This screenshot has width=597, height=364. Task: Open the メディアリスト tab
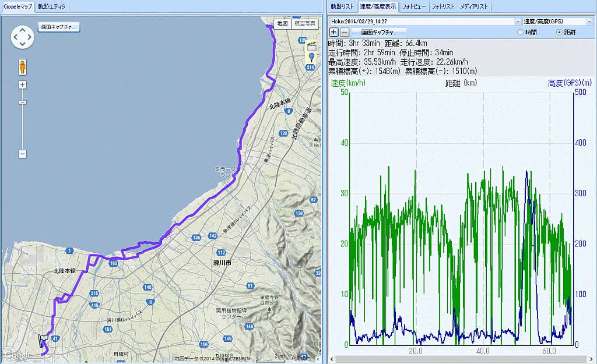[x=475, y=7]
